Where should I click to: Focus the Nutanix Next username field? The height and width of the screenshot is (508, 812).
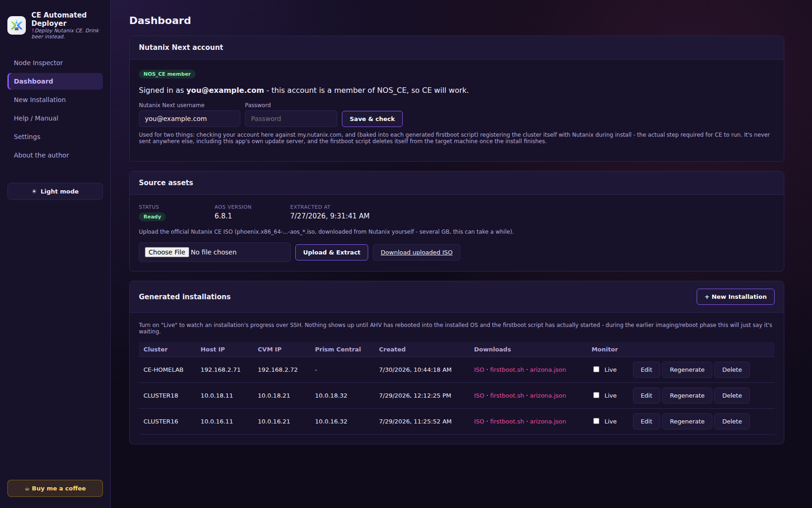(x=189, y=119)
